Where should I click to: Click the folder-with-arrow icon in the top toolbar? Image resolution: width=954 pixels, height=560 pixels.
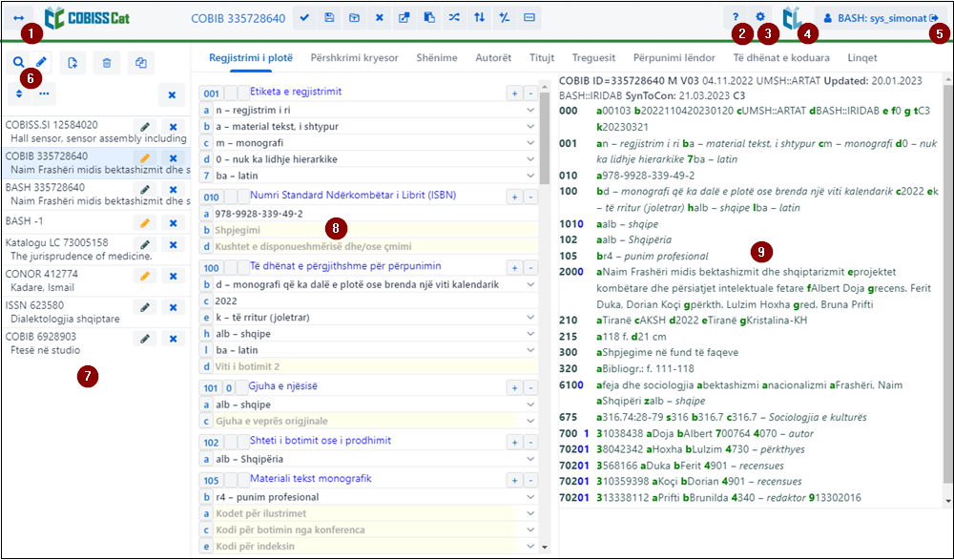click(x=355, y=18)
